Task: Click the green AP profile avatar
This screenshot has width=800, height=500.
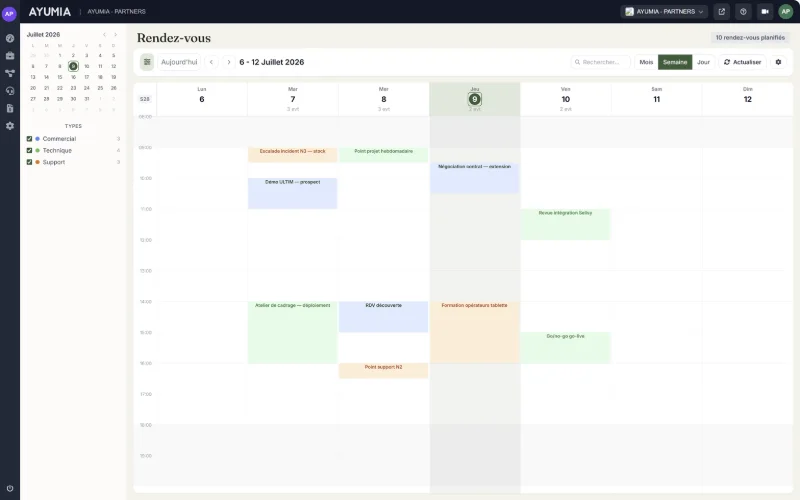Action: (x=785, y=11)
